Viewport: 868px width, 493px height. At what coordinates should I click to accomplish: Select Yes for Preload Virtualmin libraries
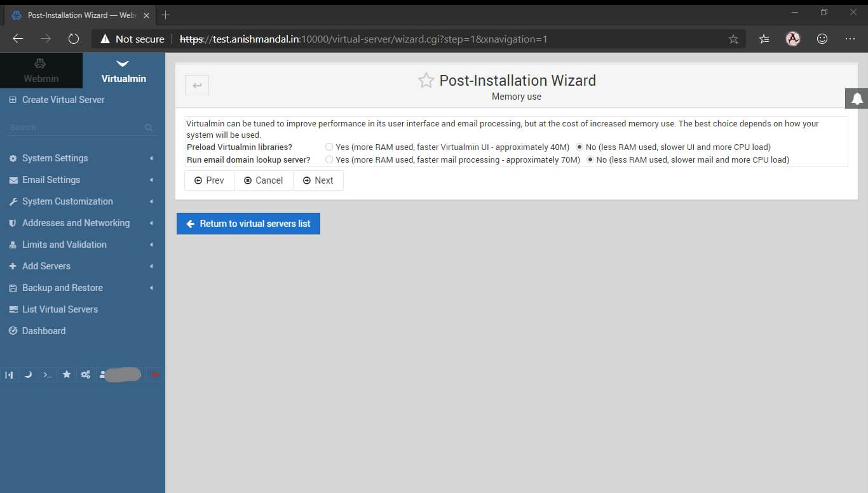click(x=329, y=147)
